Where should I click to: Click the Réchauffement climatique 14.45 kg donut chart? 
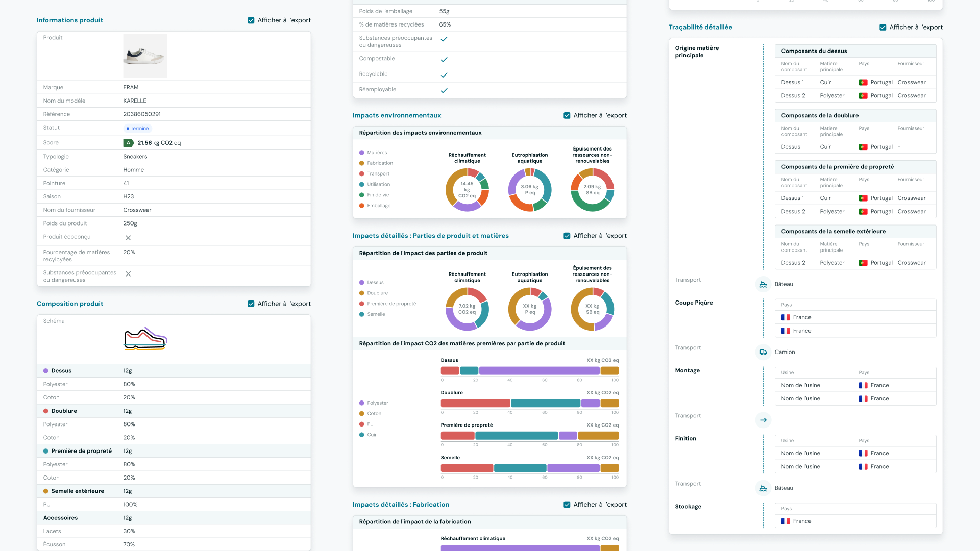pyautogui.click(x=467, y=190)
